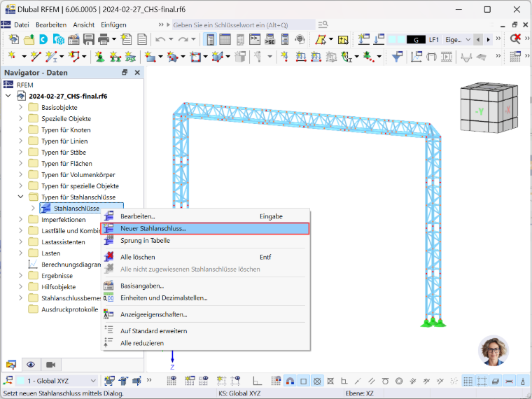The height and width of the screenshot is (399, 532).
Task: Click the -Y face of the view cube
Action: (x=479, y=111)
